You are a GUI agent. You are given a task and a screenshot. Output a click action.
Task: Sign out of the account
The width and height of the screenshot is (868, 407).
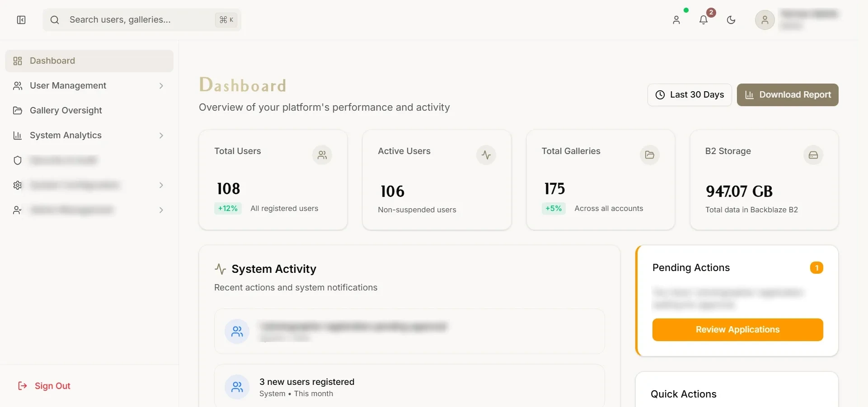[44, 386]
